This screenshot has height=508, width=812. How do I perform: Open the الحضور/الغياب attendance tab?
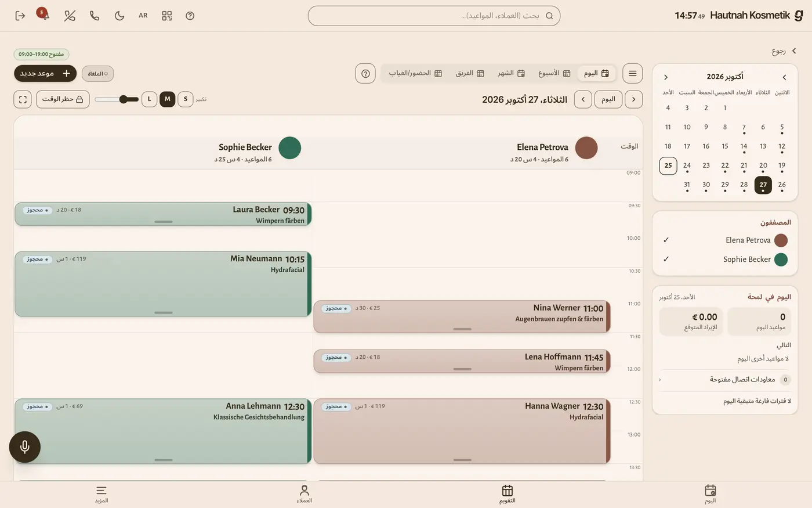coord(415,74)
